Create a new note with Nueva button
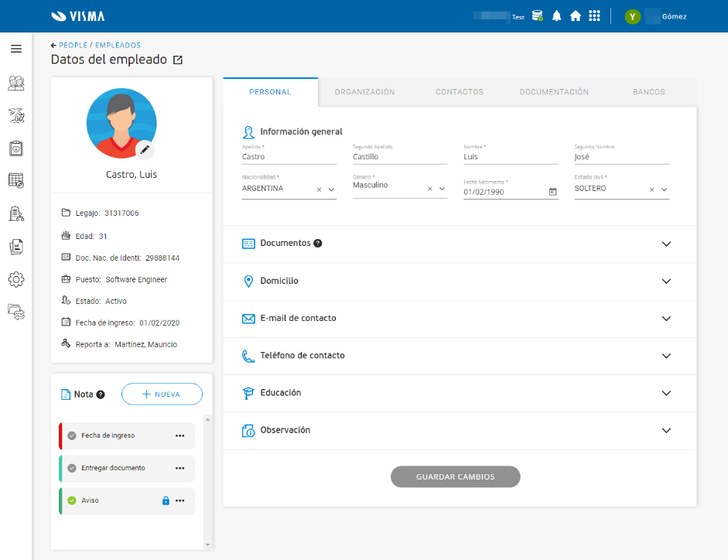The height and width of the screenshot is (560, 728). (x=162, y=394)
